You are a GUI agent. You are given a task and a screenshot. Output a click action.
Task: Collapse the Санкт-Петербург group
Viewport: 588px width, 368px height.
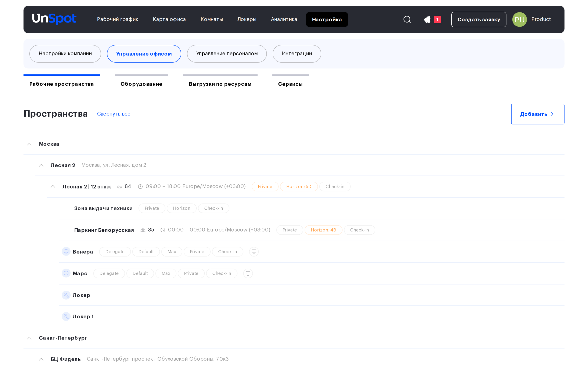tap(29, 338)
